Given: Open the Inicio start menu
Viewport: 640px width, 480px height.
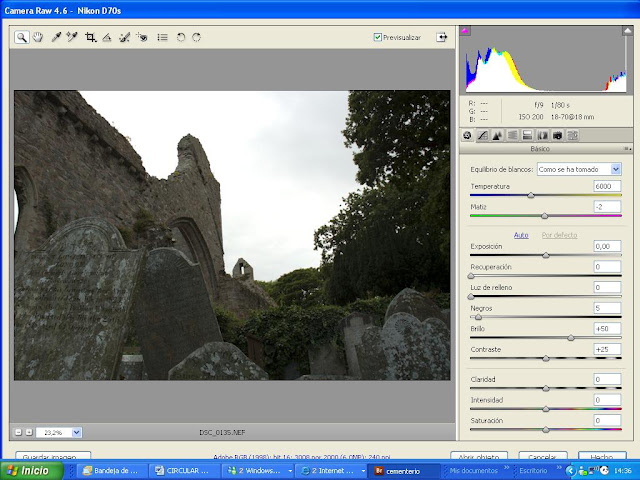Looking at the screenshot, I should pyautogui.click(x=32, y=471).
